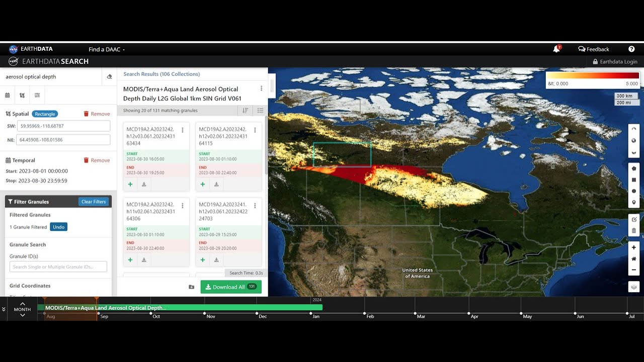Open notifications bell in Earthdata header
Screen dimensions: 644x362
tap(556, 49)
